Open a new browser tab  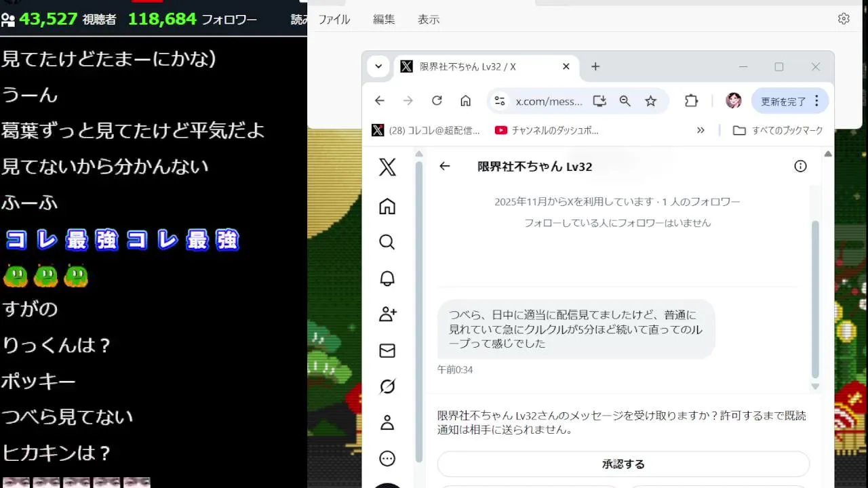pos(595,66)
